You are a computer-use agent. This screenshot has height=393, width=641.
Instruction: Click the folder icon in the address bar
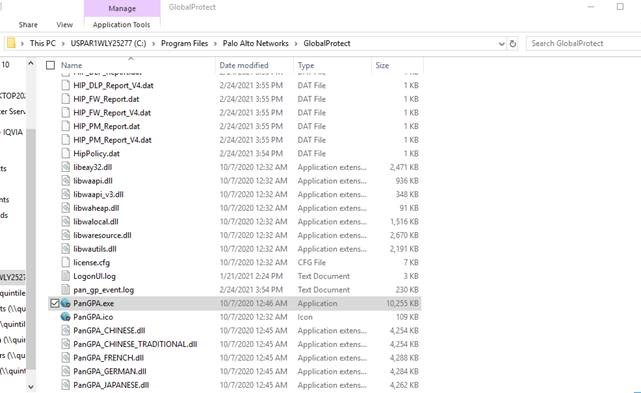pyautogui.click(x=11, y=43)
